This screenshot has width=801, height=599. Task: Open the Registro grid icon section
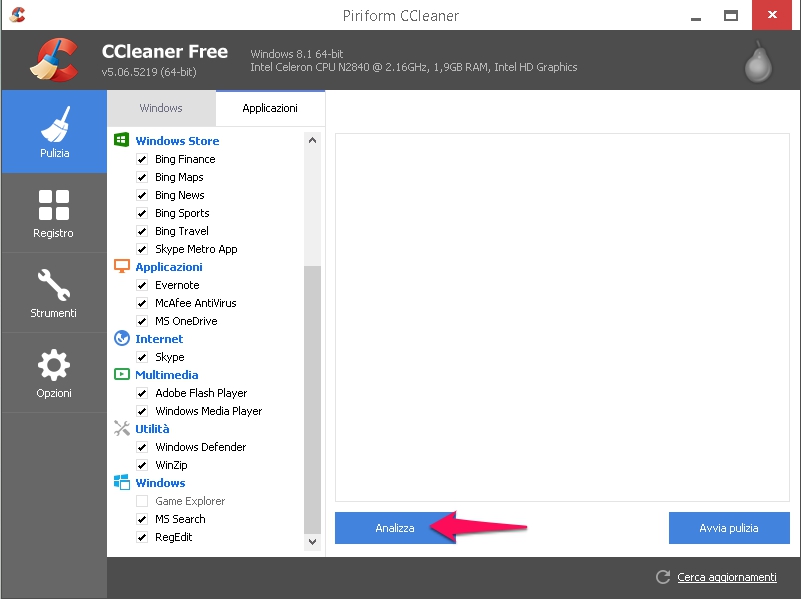[54, 212]
